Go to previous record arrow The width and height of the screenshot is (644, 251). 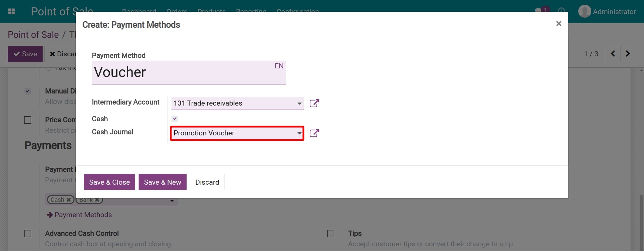(x=612, y=54)
